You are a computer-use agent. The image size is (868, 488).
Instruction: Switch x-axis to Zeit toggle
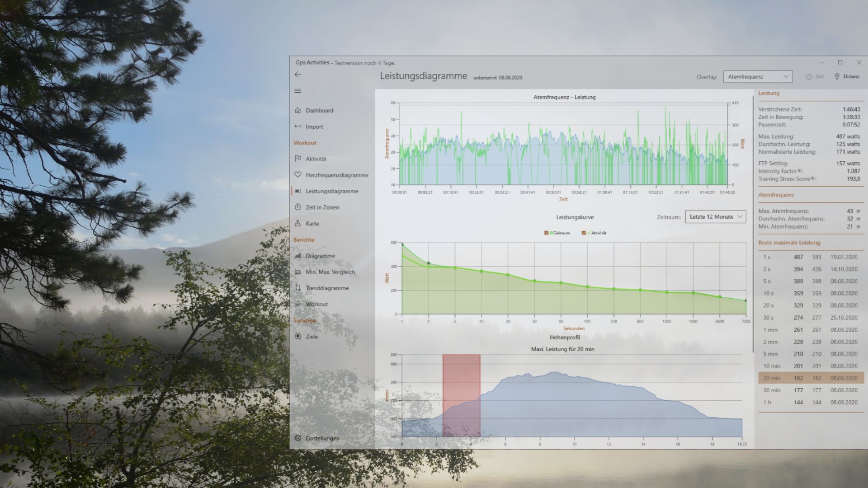point(815,77)
